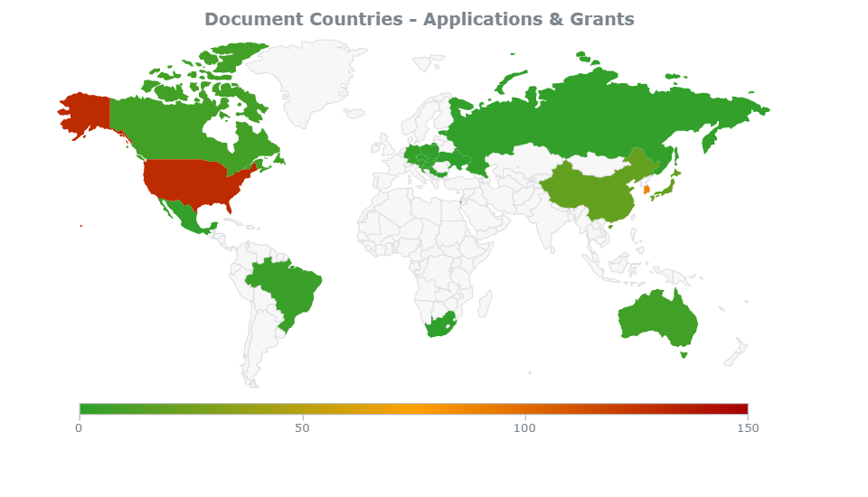Click South Africa on the map
Viewport: 868px width, 497px height.
coord(440,325)
